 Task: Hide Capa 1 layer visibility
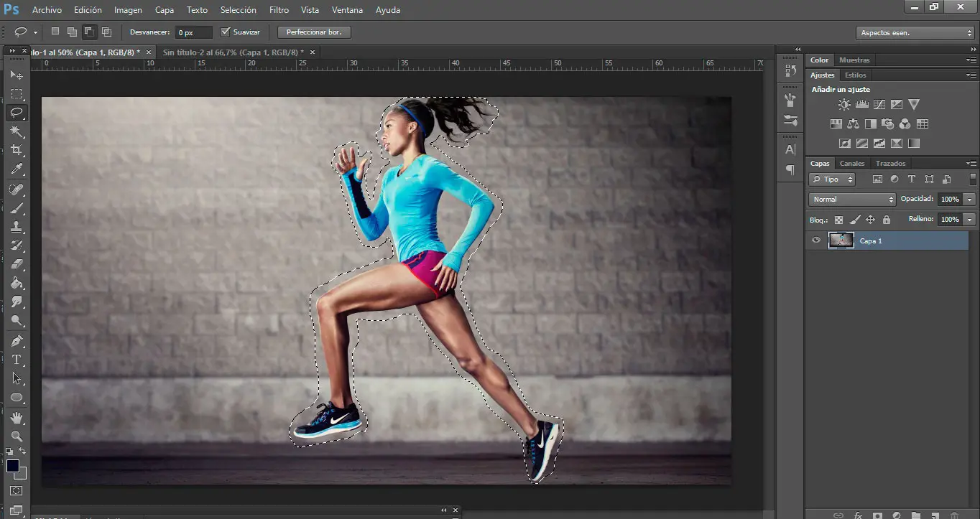[x=815, y=240]
